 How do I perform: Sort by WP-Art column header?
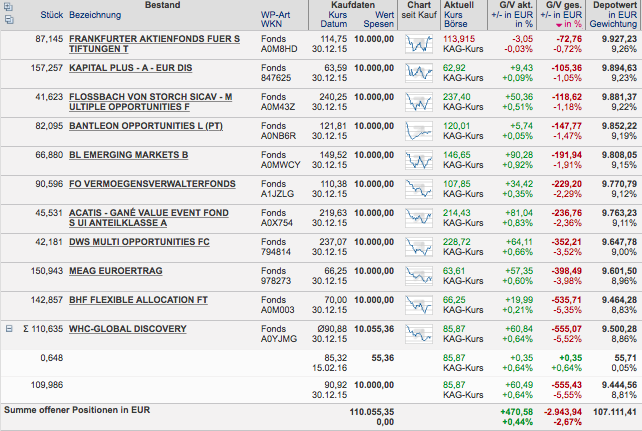(x=275, y=15)
